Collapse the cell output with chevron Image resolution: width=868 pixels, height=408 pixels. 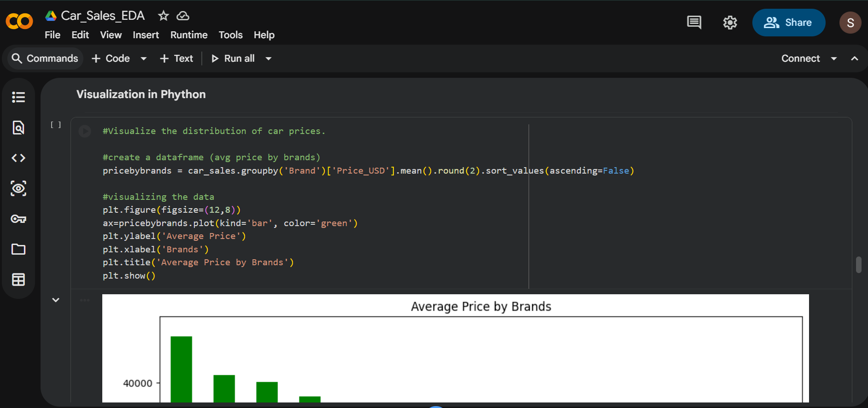pyautogui.click(x=56, y=300)
